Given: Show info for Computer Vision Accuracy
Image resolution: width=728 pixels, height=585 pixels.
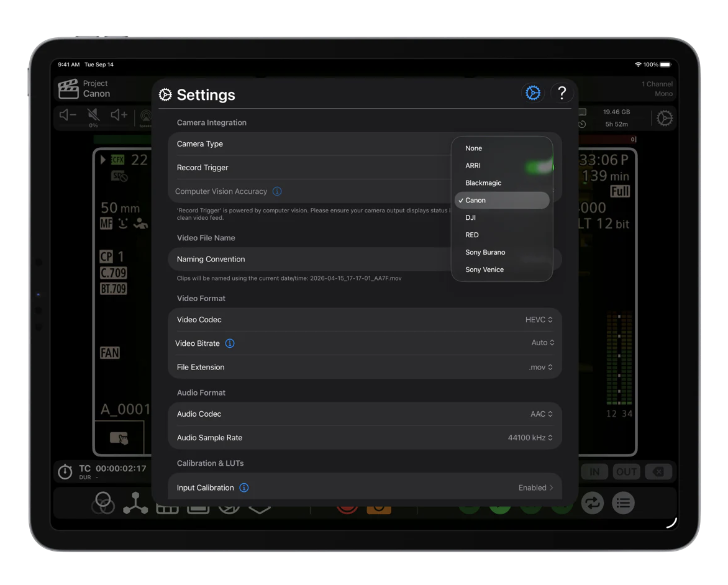Looking at the screenshot, I should 277,191.
